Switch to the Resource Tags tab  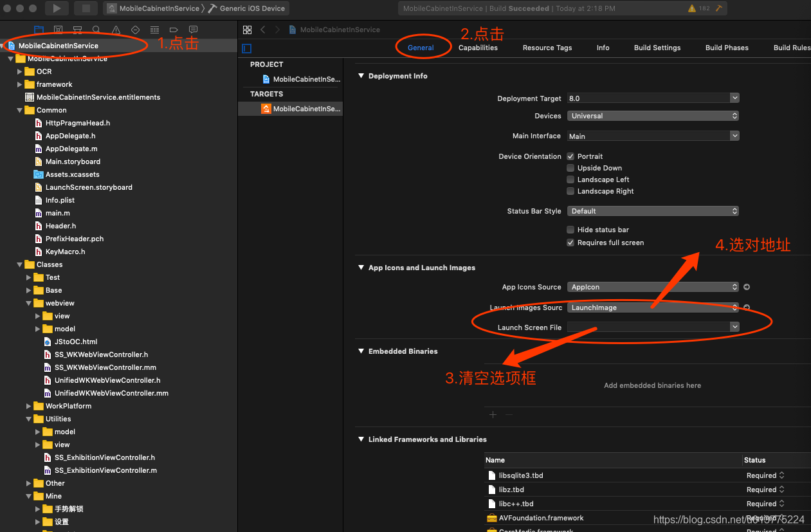(547, 48)
